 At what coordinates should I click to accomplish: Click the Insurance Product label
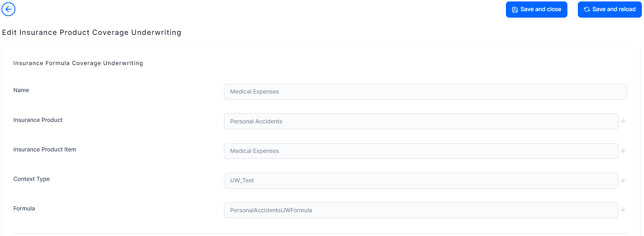38,120
